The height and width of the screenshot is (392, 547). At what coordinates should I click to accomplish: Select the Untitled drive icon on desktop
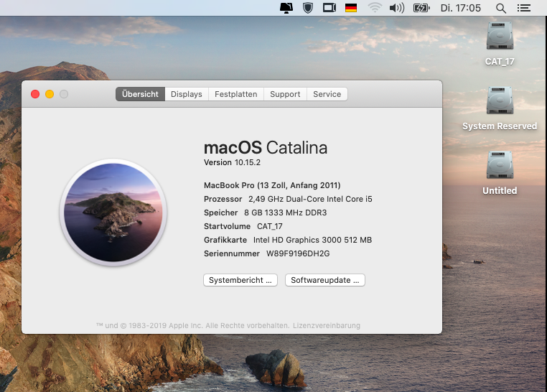[x=500, y=164]
